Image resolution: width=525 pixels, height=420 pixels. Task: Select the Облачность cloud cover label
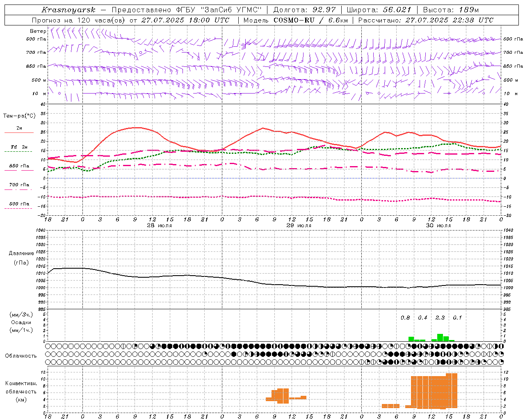21,356
